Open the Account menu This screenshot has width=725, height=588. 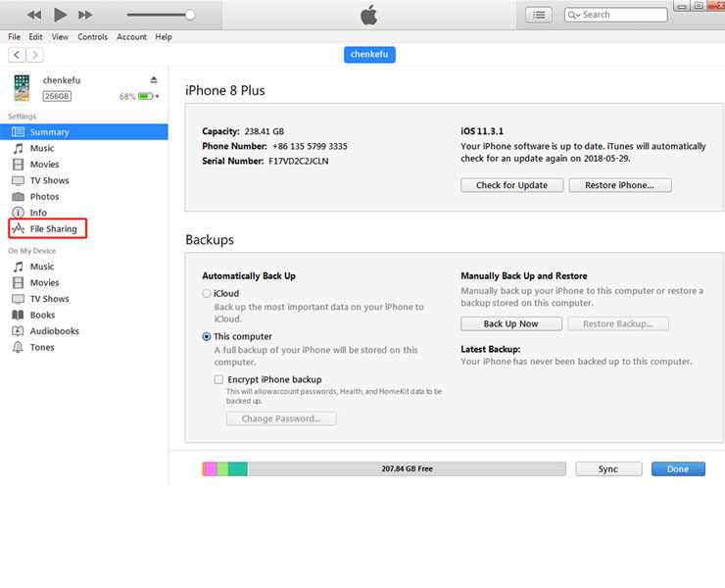coord(131,36)
